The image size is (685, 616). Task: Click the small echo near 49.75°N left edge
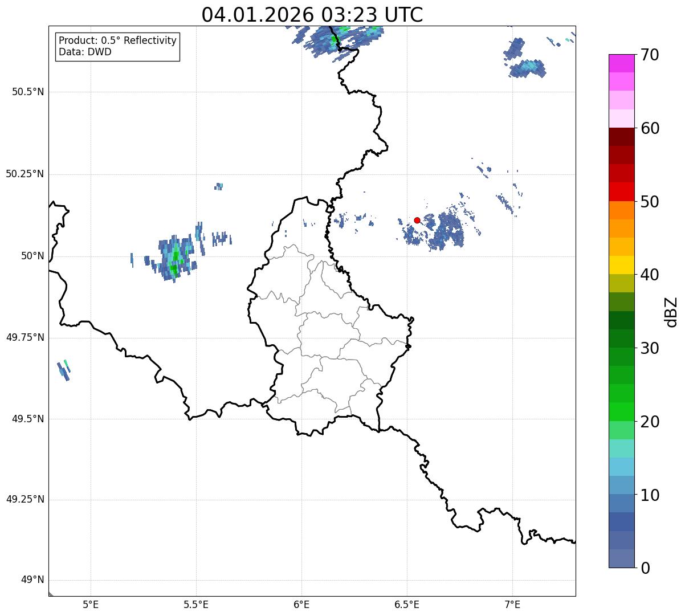tap(63, 370)
